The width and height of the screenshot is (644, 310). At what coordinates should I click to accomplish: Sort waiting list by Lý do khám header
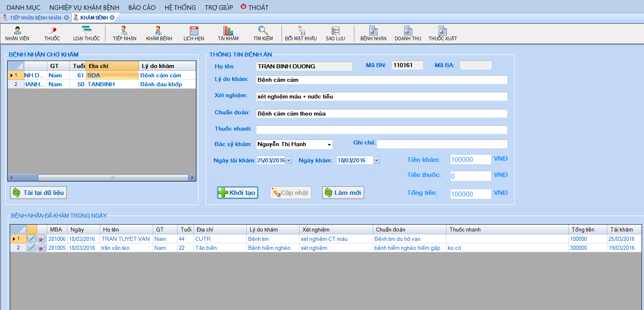coord(167,66)
